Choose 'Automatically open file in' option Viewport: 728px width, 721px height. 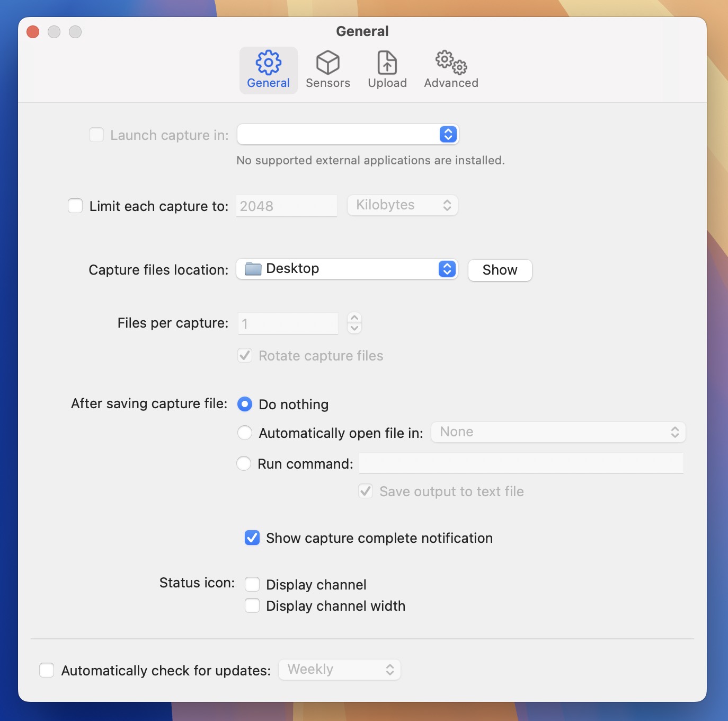pos(244,433)
